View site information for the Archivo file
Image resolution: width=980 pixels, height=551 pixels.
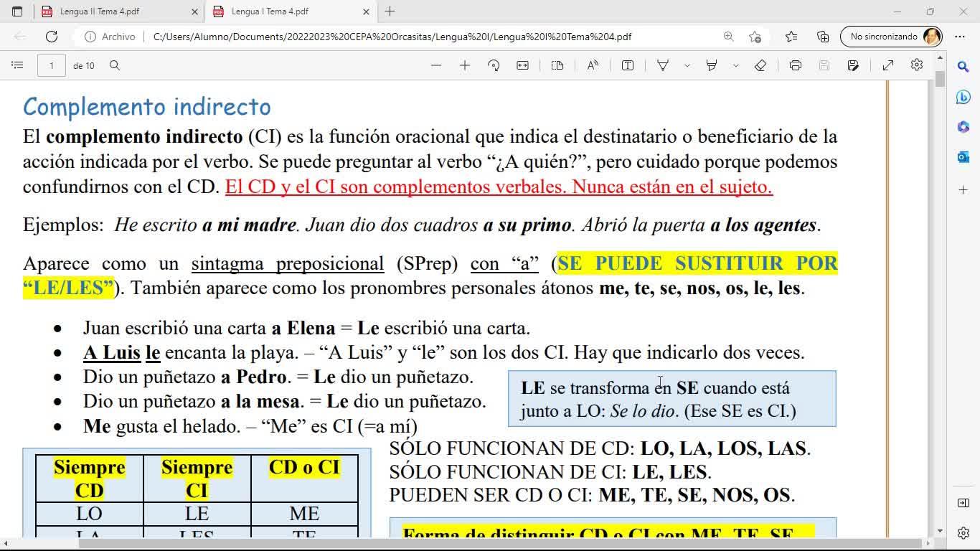point(109,37)
